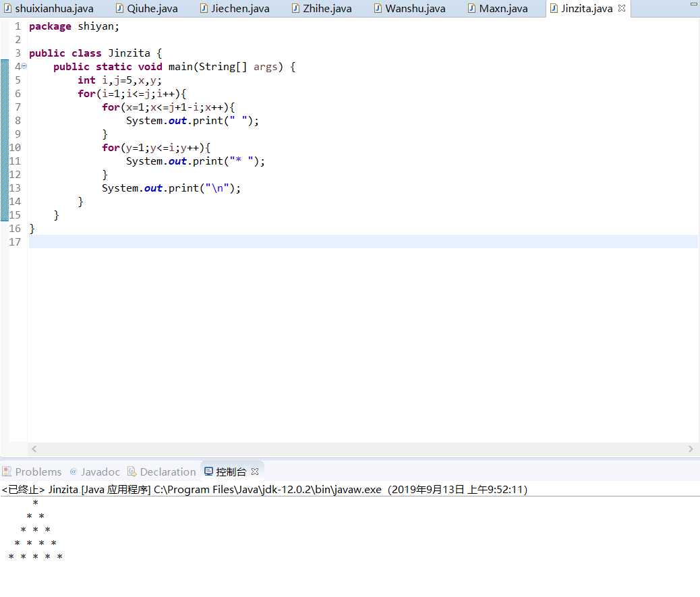Click the 'for(i=1;i<=j;i++){' statement
The height and width of the screenshot is (597, 700).
[x=132, y=94]
